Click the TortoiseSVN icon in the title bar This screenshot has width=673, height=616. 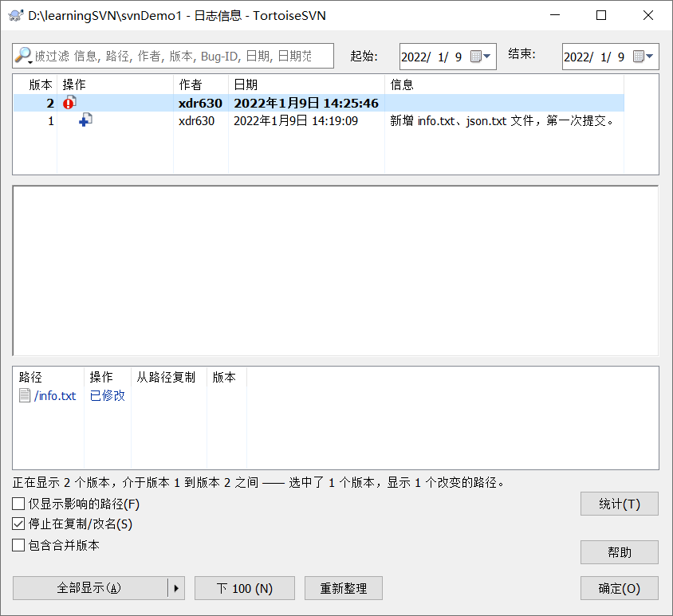click(x=17, y=15)
